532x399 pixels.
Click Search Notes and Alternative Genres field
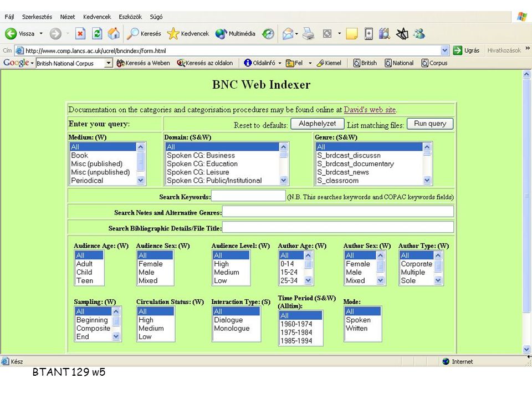click(338, 211)
